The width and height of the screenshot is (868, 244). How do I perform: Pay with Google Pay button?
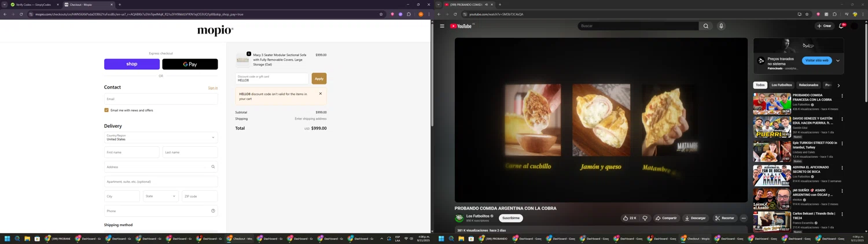click(190, 64)
